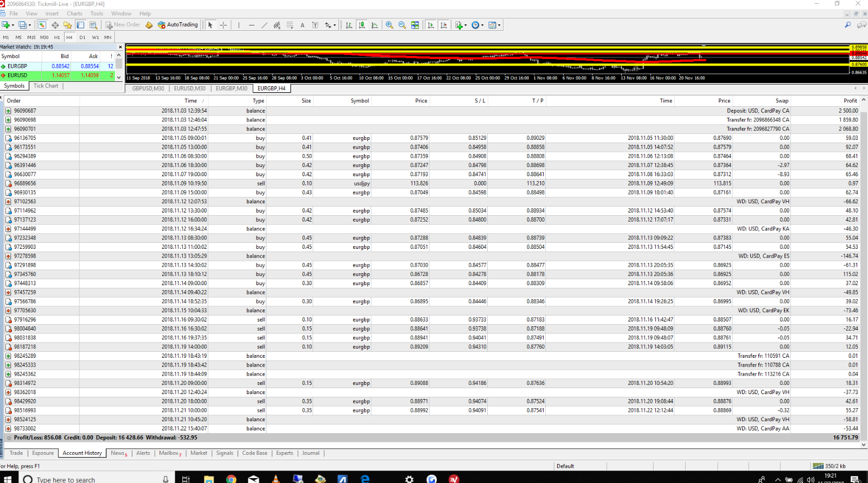Screen dimensions: 868x483
Task: Choose the trendline drawing tool
Action: tap(264, 25)
